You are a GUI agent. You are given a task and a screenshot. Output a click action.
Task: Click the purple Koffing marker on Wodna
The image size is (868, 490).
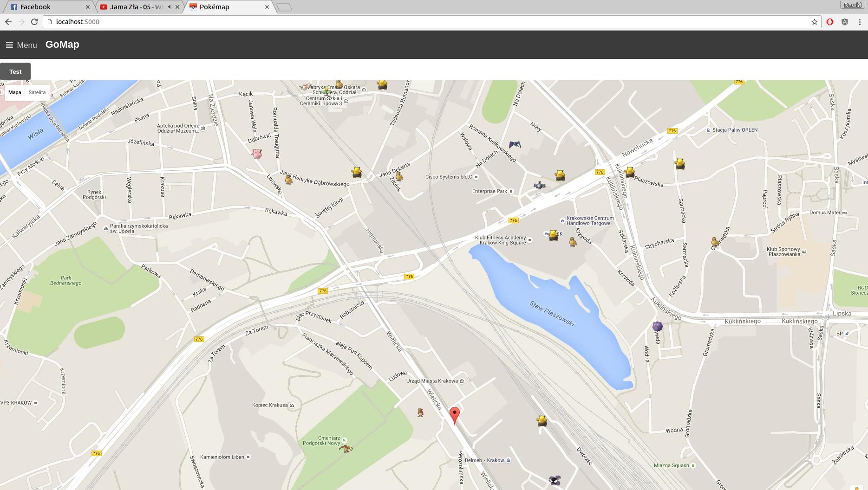(x=657, y=326)
